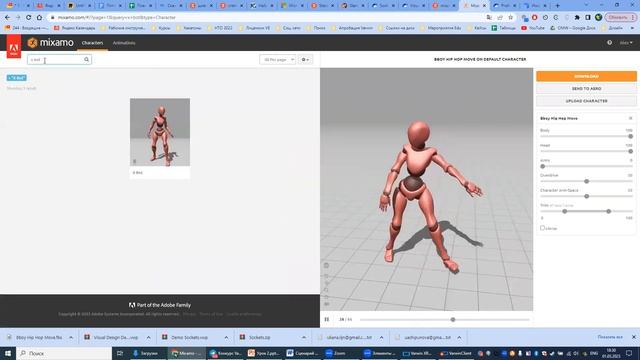The width and height of the screenshot is (640, 360).
Task: Open the Task View taskbar icon
Action: pos(120,353)
